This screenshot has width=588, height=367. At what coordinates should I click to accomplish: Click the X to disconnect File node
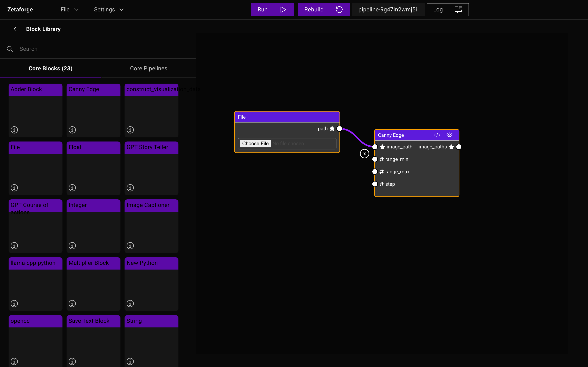tap(364, 154)
